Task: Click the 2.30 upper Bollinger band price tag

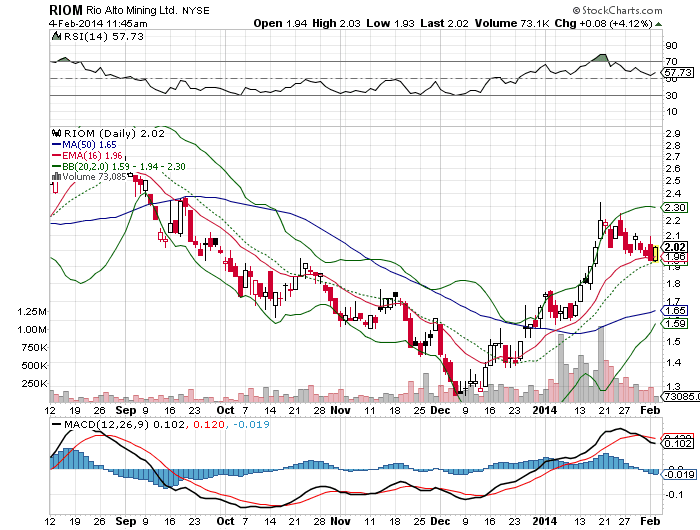Action: pos(674,207)
